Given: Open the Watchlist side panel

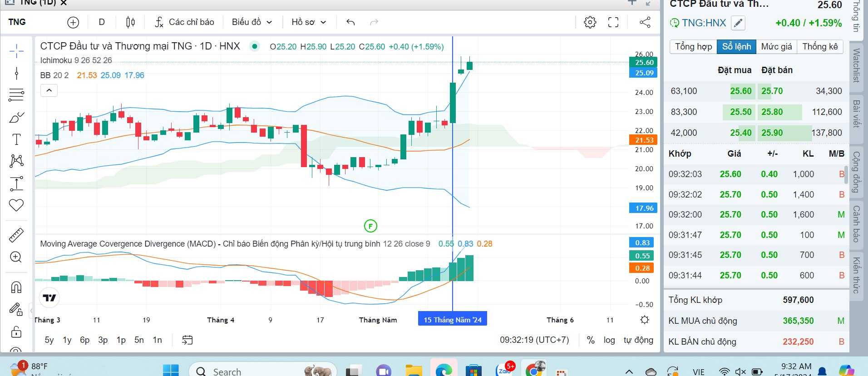Looking at the screenshot, I should pyautogui.click(x=856, y=65).
